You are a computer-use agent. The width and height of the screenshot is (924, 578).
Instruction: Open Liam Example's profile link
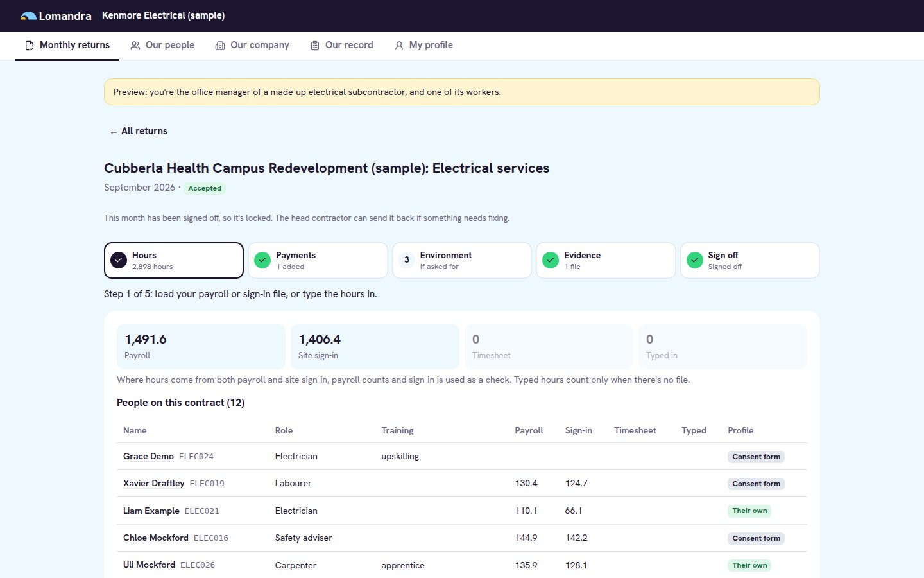click(x=151, y=511)
